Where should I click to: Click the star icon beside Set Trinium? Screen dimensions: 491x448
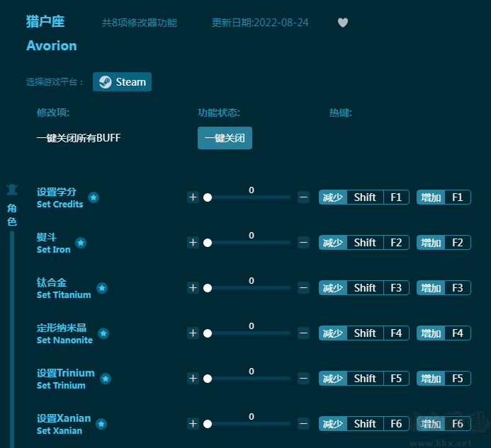(106, 379)
